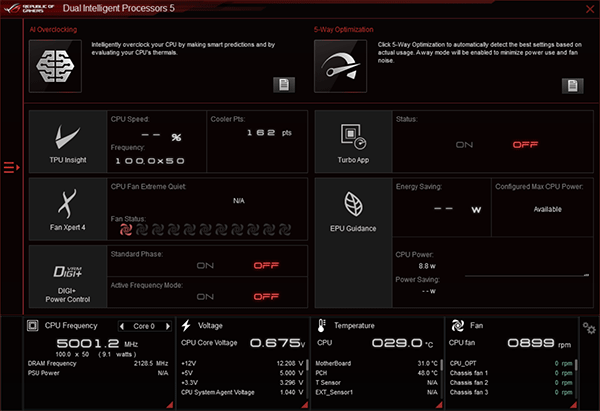Click CPU Fan Extreme Quiet N/A value

pyautogui.click(x=238, y=201)
